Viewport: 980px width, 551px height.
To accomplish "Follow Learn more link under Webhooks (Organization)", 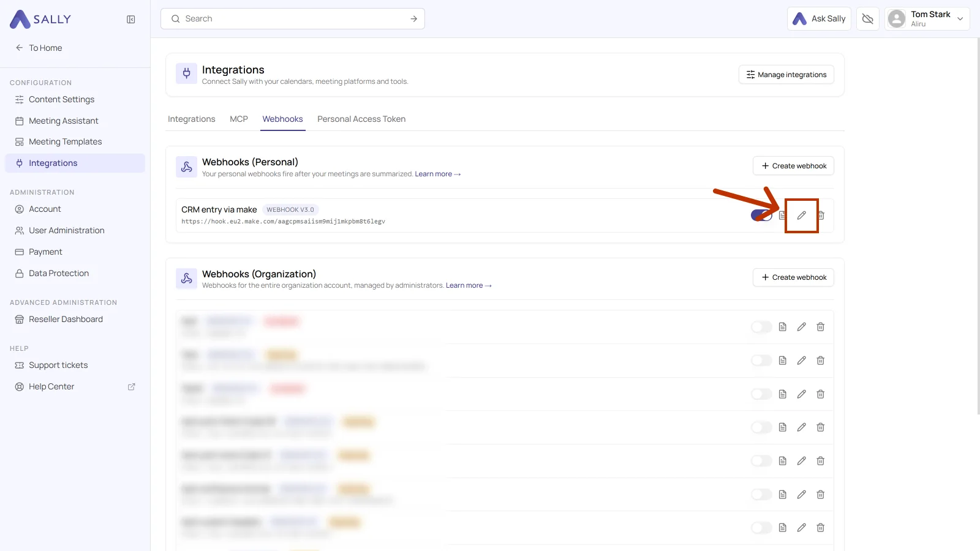I will point(469,286).
